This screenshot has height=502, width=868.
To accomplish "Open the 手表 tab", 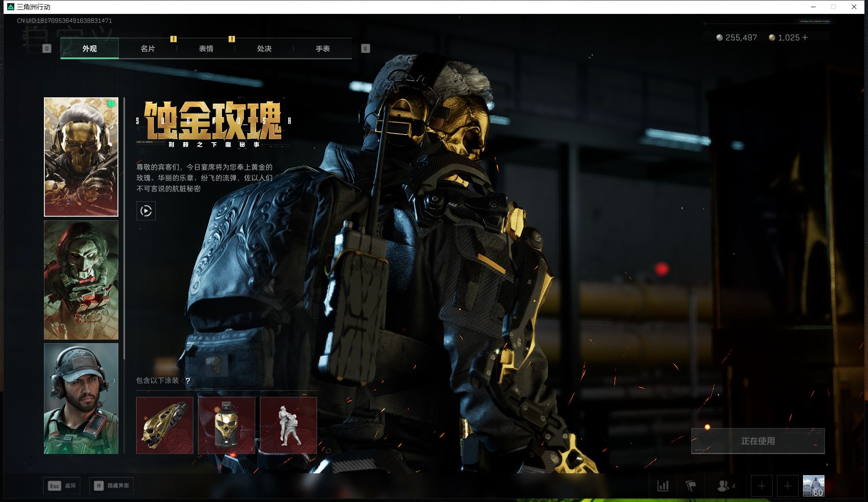I will [x=322, y=48].
